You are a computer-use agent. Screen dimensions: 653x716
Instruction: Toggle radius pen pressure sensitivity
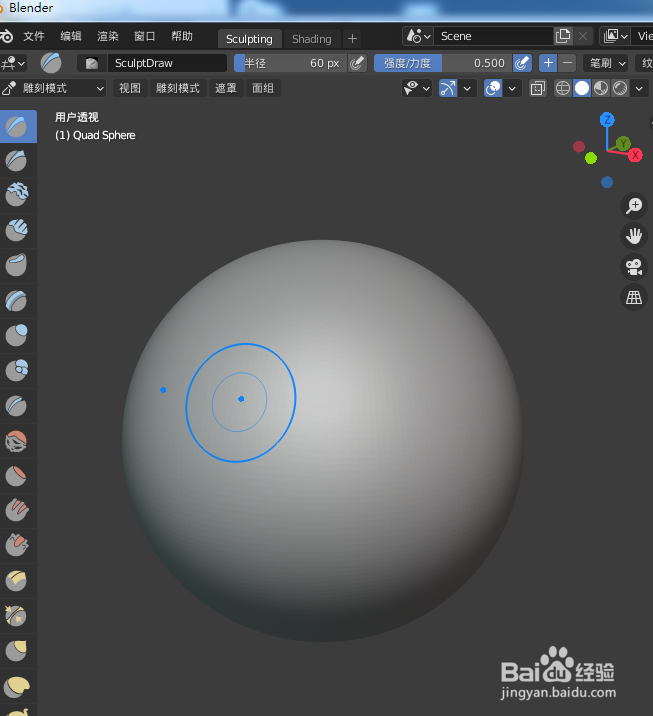coord(358,63)
